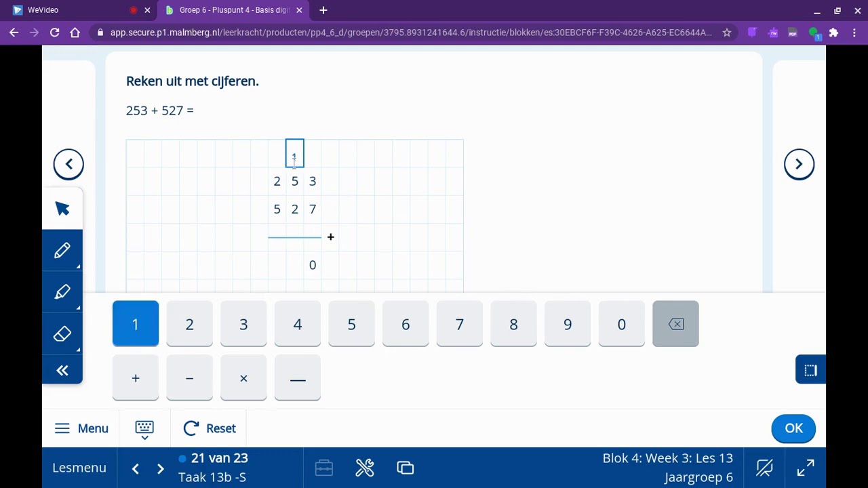Click number key 4 on keypad
Viewport: 868px width, 488px height.
298,324
